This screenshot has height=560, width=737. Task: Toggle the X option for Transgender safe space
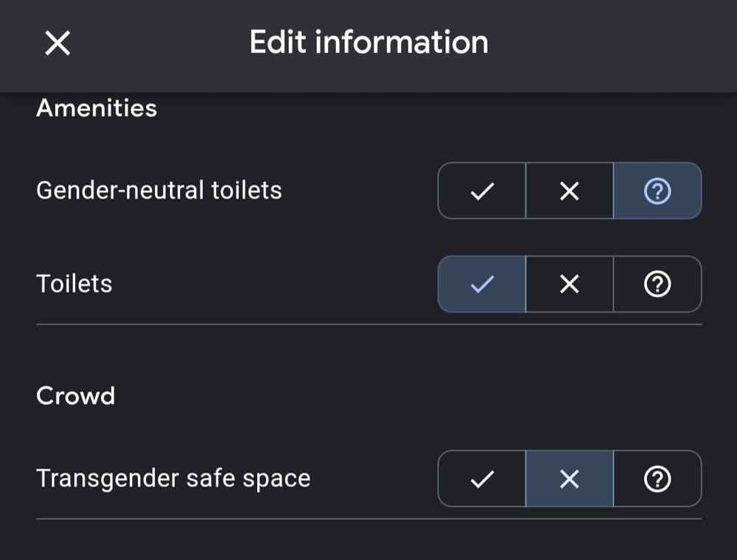(x=569, y=479)
